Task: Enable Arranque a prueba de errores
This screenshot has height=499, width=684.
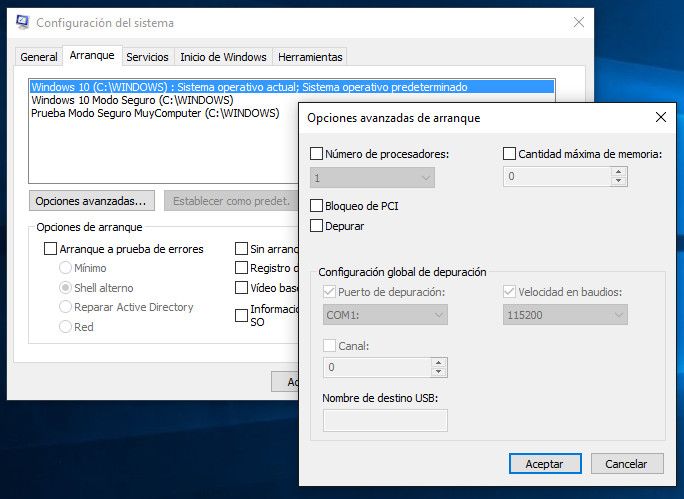Action: tap(50, 249)
